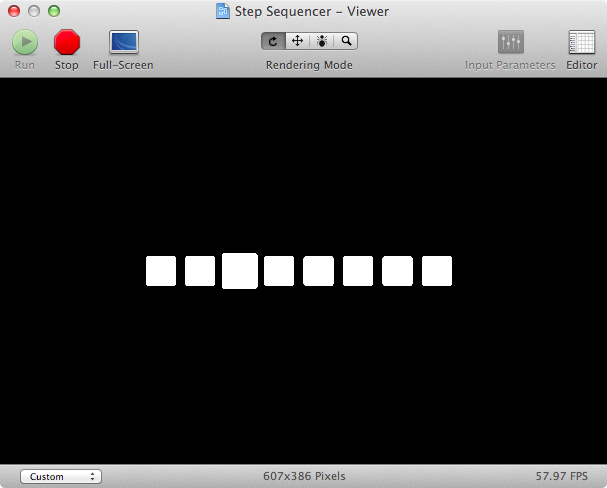Click the seventh white step square
The image size is (607, 488).
point(397,271)
